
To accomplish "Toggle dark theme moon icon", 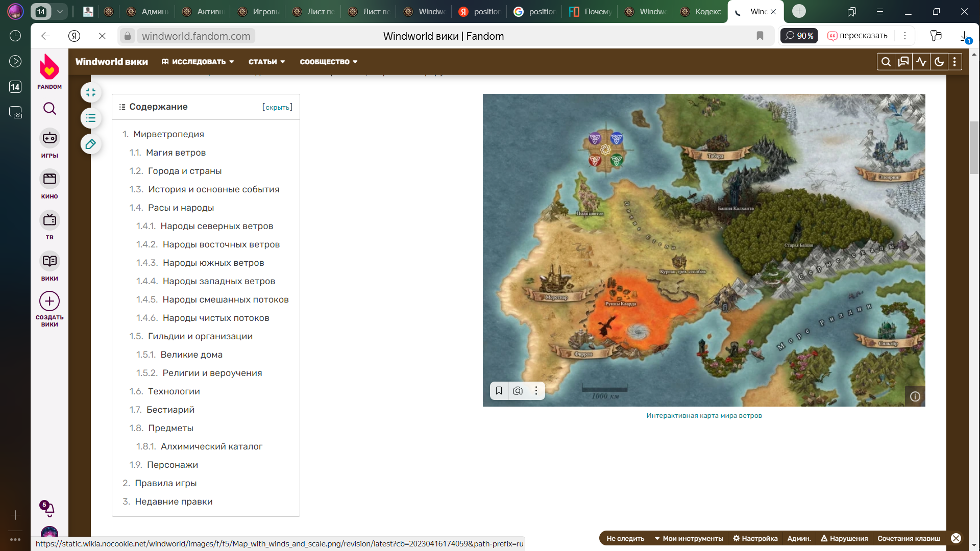I will (x=939, y=62).
